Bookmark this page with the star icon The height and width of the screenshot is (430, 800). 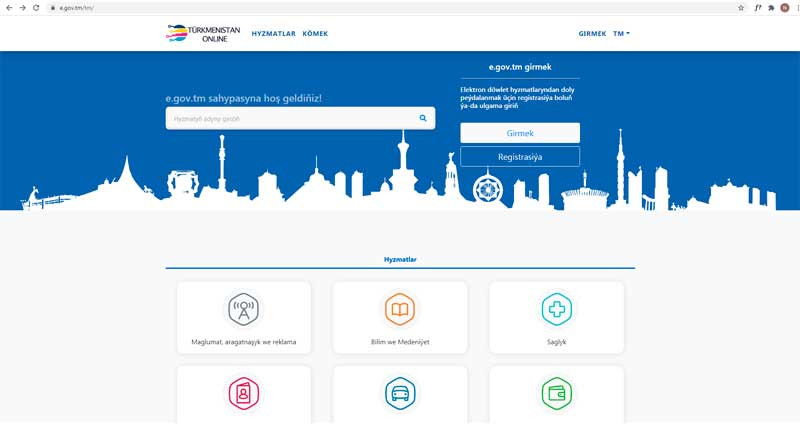point(741,8)
